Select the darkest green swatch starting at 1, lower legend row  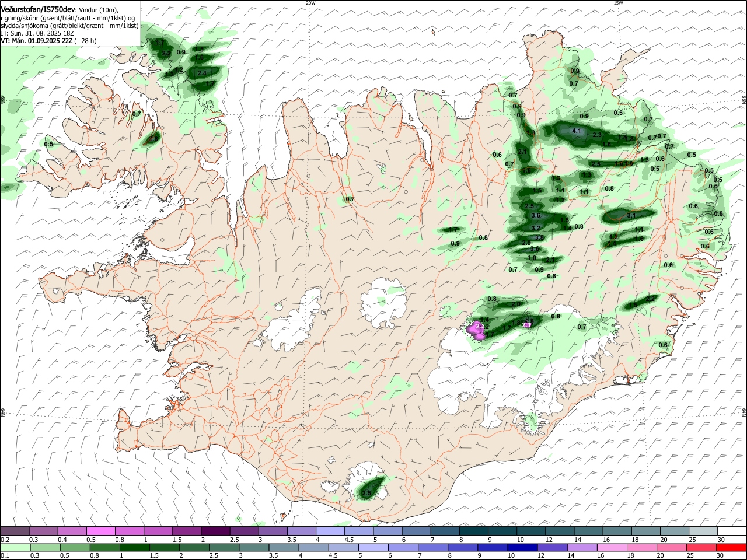pyautogui.click(x=134, y=547)
